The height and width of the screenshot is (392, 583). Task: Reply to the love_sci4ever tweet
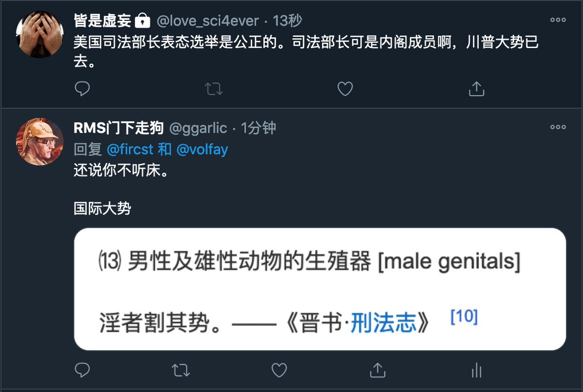coord(83,89)
